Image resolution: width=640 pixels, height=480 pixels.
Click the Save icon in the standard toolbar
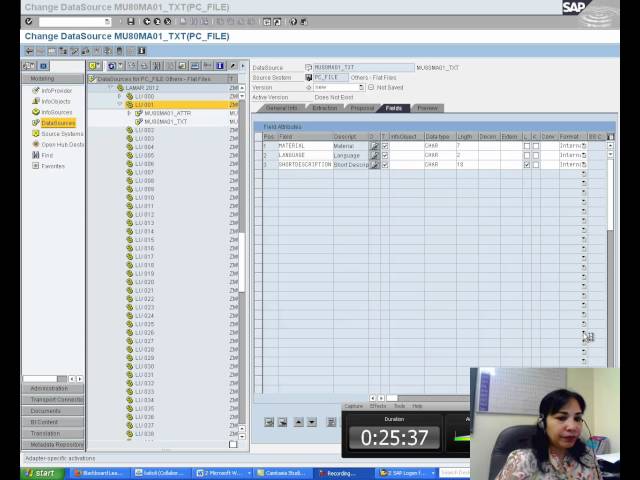point(131,21)
